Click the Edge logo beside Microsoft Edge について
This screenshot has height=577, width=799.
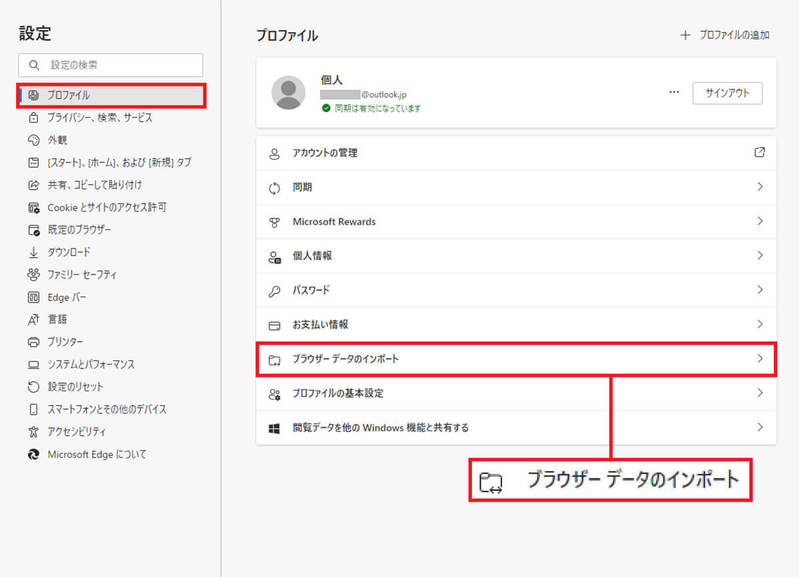pos(34,454)
